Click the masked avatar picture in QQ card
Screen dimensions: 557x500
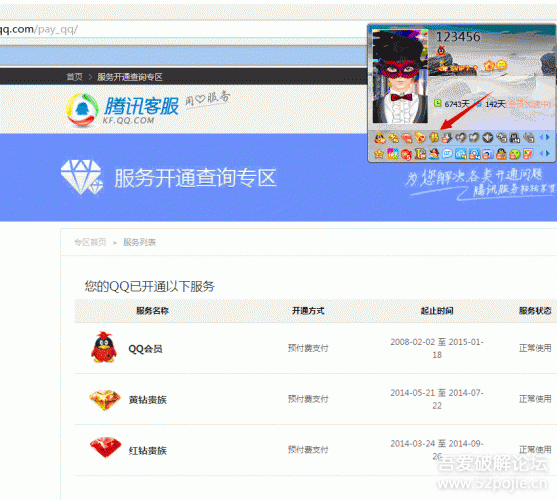coord(400,76)
